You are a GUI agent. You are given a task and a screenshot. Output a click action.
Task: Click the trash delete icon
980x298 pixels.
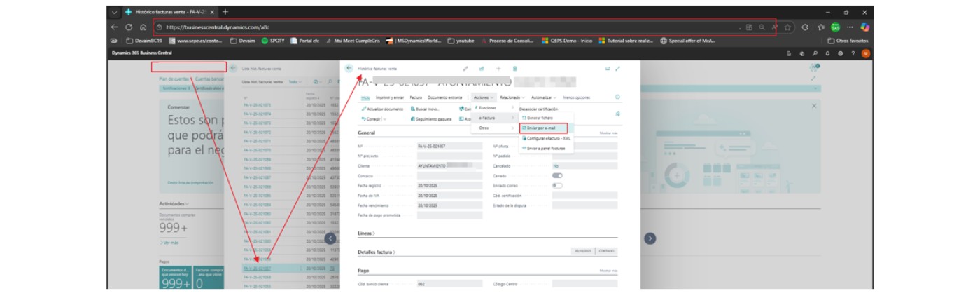(515, 69)
